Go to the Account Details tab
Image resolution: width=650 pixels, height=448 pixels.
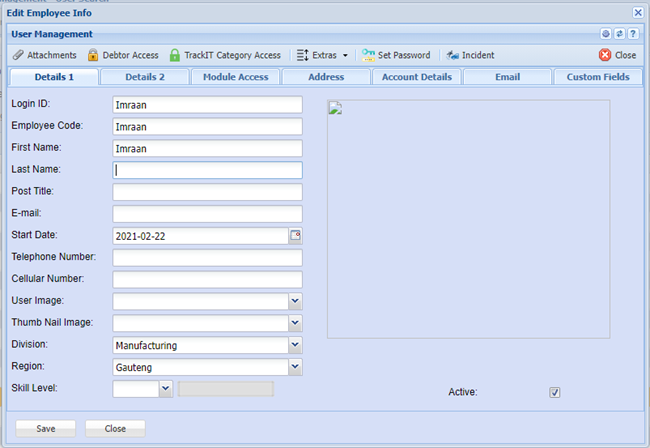coord(416,77)
